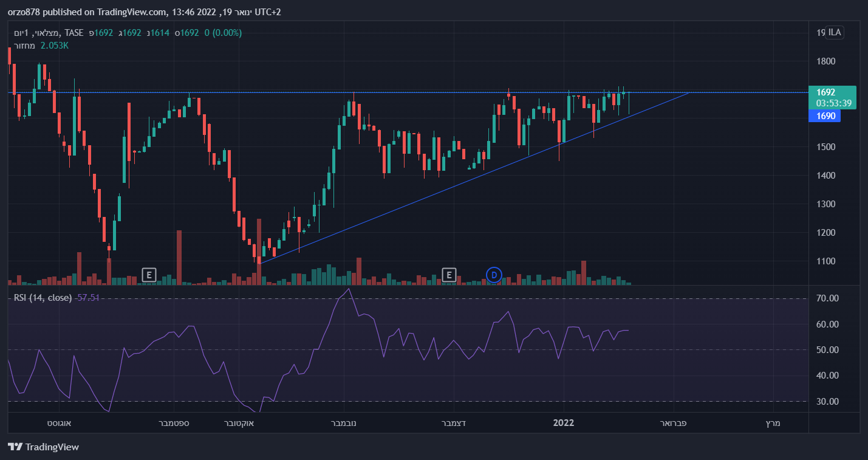Click the RSI (14, close) indicator title
The height and width of the screenshot is (460, 868).
pos(43,298)
